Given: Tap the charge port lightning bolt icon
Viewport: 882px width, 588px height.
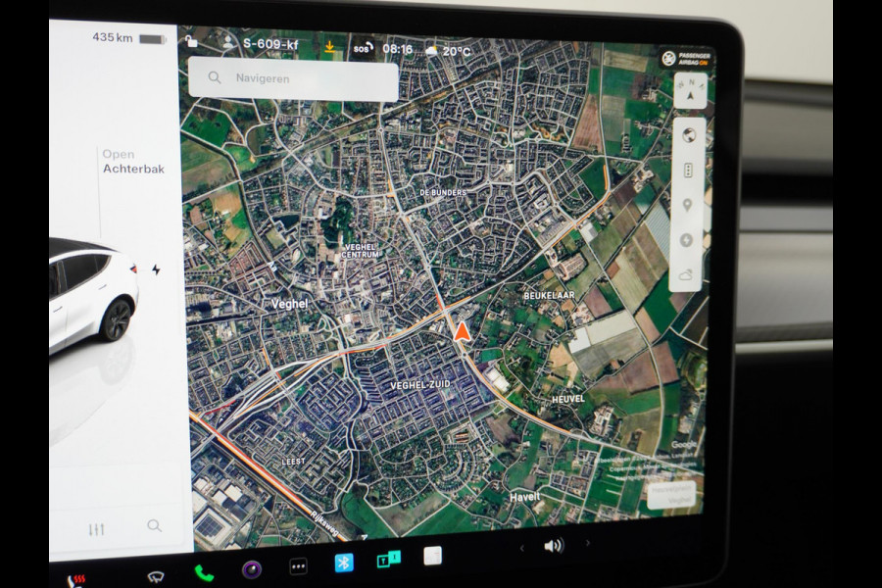Looking at the screenshot, I should coord(156,269).
